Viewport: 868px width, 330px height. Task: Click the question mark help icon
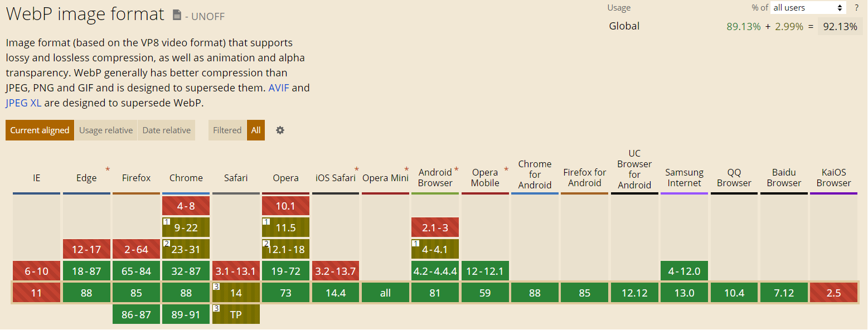[x=857, y=8]
